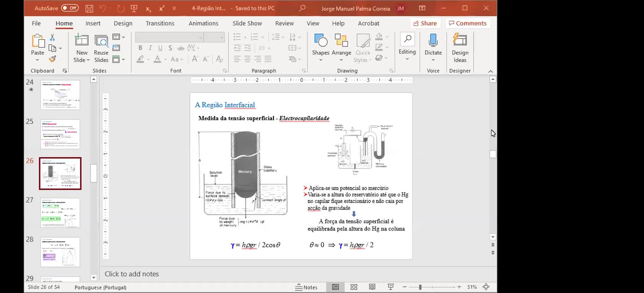Switch to the Slide Show tab
Viewport: 644px width, 293px height.
point(247,23)
